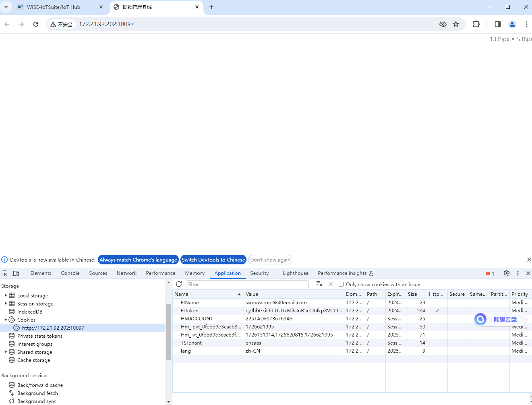Screen dimensions: 532x405
Task: Open the Chrome profile avatar
Action: (x=512, y=24)
